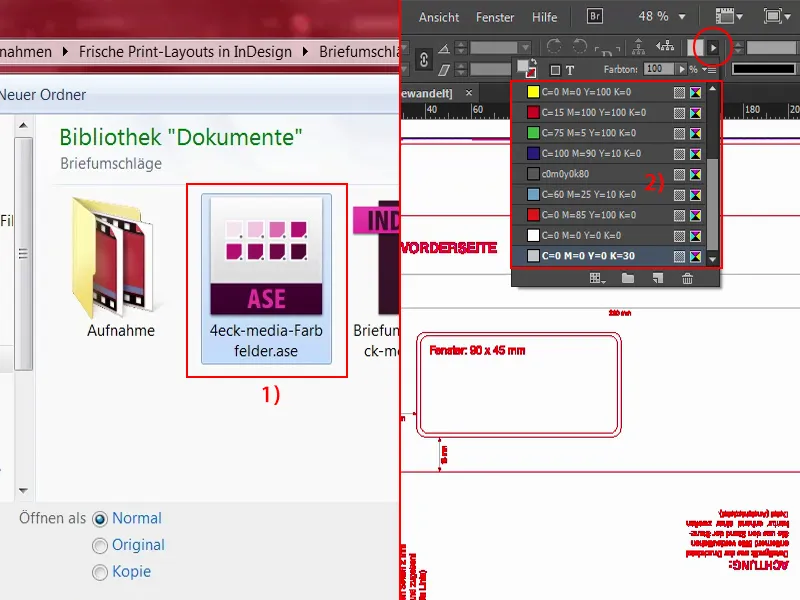
Task: Click the VORDERSEITE text on the page
Action: click(x=449, y=248)
